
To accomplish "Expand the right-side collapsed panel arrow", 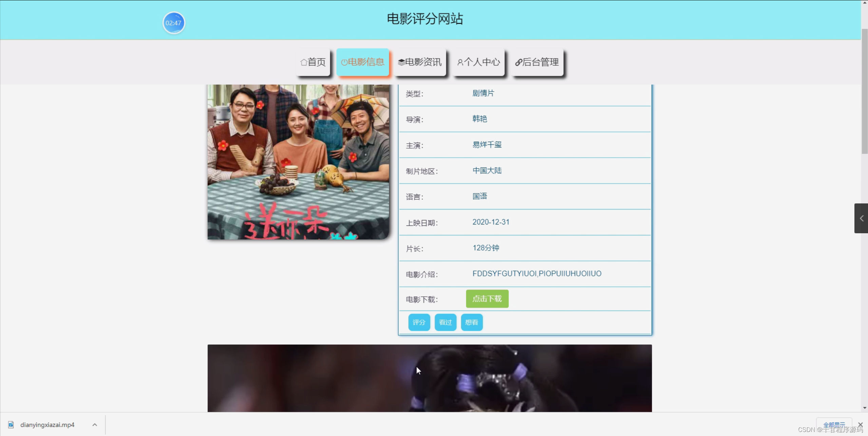I will pos(861,218).
